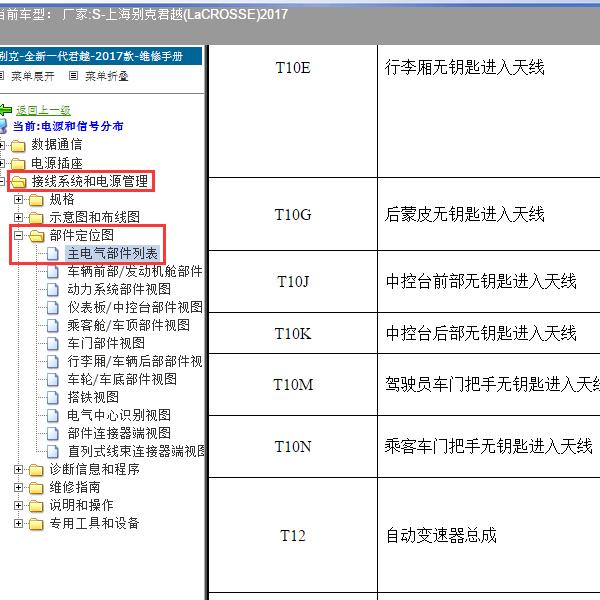Click the 维修指南 folder icon
This screenshot has width=600, height=600.
pyautogui.click(x=36, y=488)
